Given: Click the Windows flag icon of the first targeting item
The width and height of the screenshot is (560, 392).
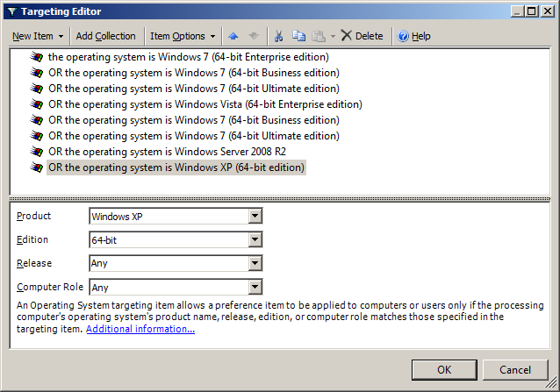Looking at the screenshot, I should point(37,57).
